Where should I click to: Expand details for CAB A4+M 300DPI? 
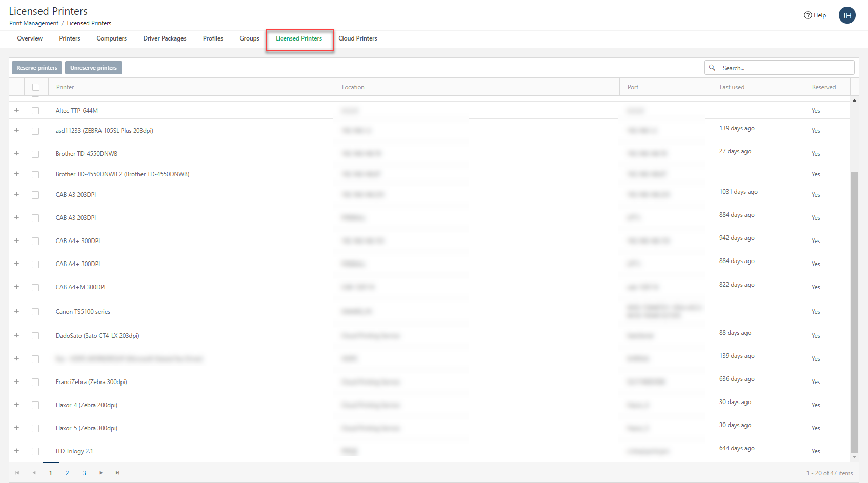tap(16, 287)
